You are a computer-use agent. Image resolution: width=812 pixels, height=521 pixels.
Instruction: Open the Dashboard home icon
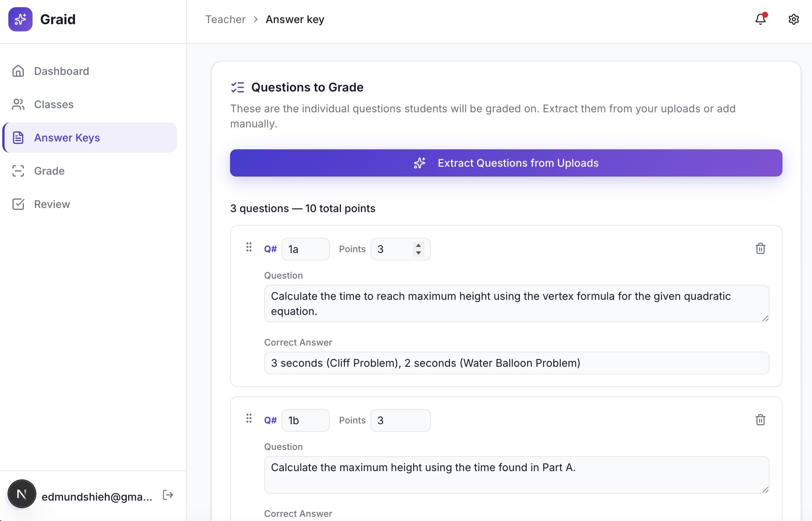click(18, 71)
